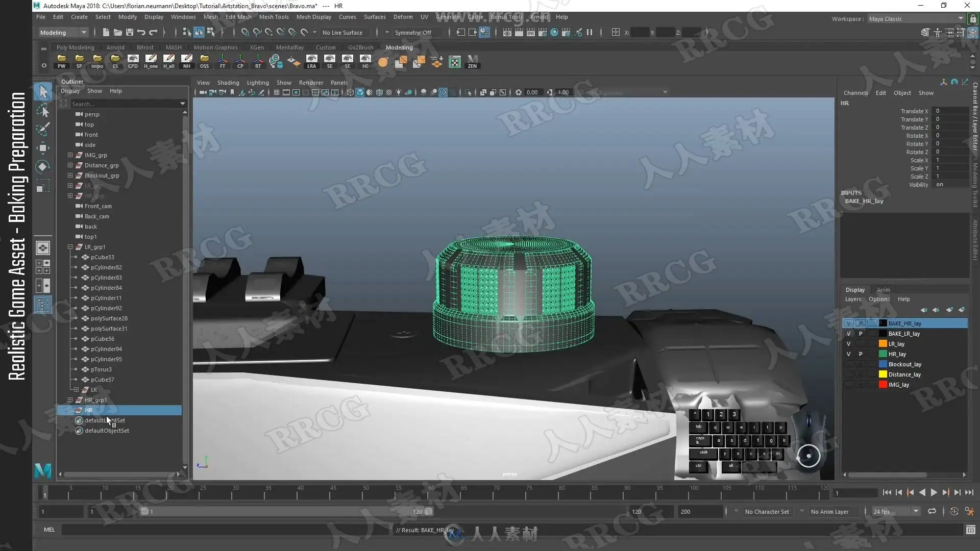Open the 24 fps frame rate dropdown
The image size is (980, 551).
tap(896, 512)
